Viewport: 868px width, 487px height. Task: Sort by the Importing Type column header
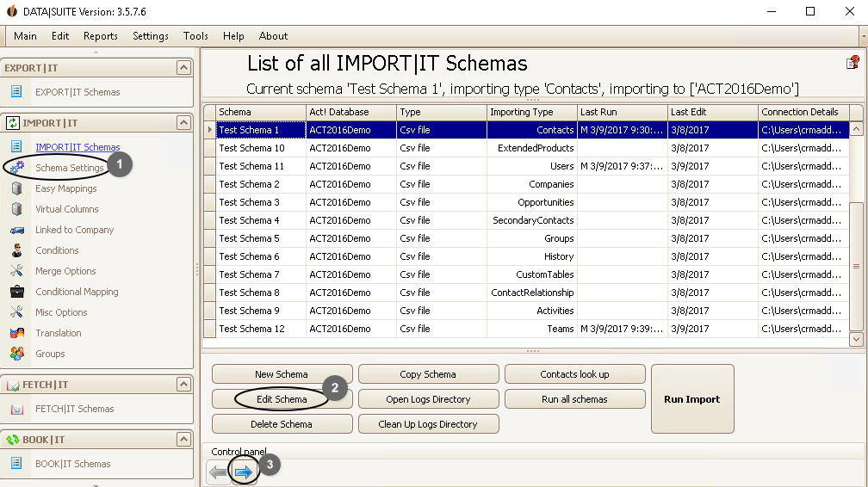click(x=532, y=112)
